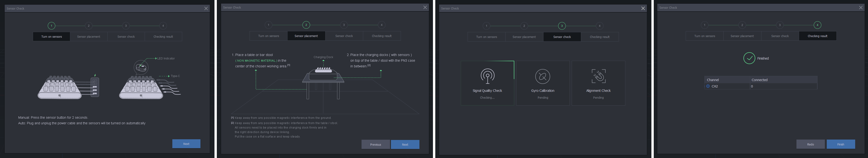Viewport: 868px width, 158px height.
Task: Select active Sensor placement tab in Previous-button dialog
Action: [306, 36]
